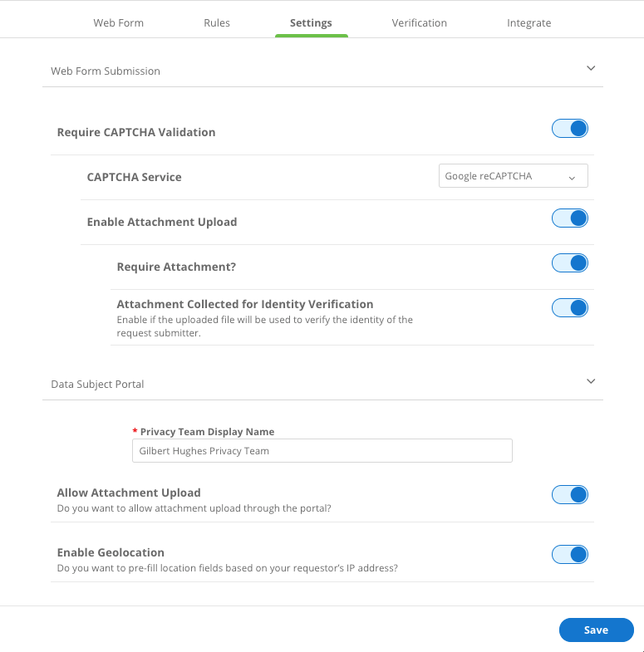Click the CAPTCHA Service label text
Image resolution: width=644 pixels, height=652 pixels.
134,177
